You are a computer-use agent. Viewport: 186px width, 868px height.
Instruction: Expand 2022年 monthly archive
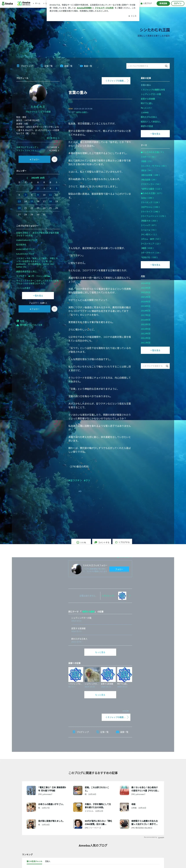coord(145,293)
